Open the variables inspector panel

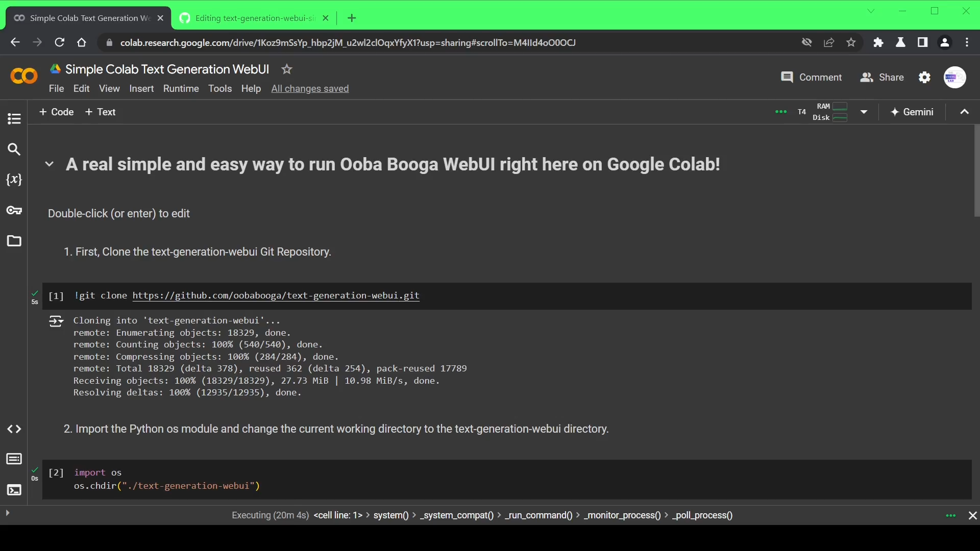pos(14,180)
